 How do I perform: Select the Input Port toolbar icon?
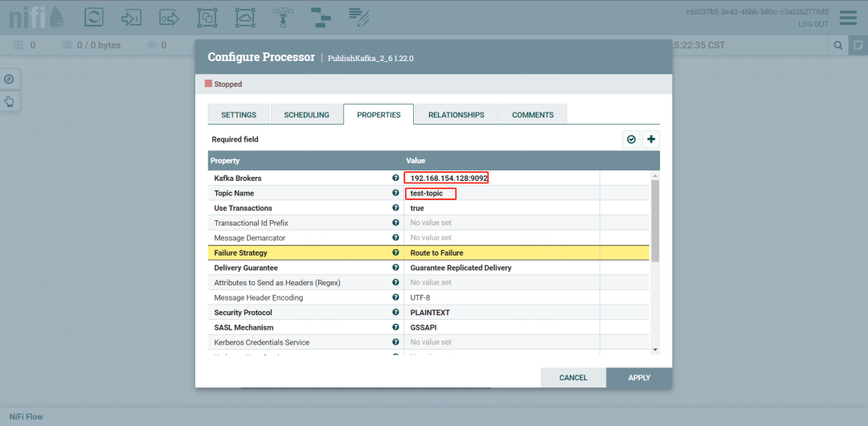131,18
